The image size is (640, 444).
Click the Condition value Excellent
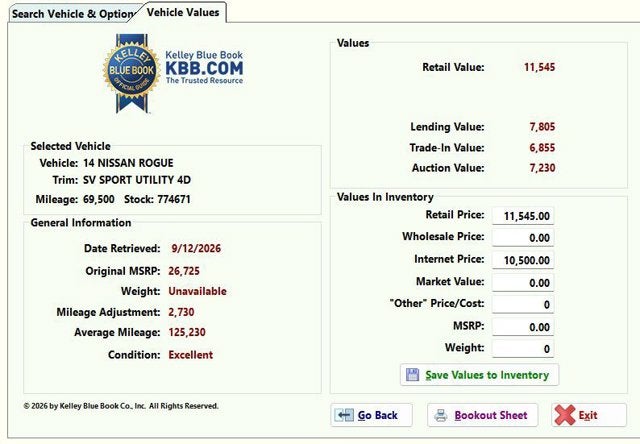point(191,355)
